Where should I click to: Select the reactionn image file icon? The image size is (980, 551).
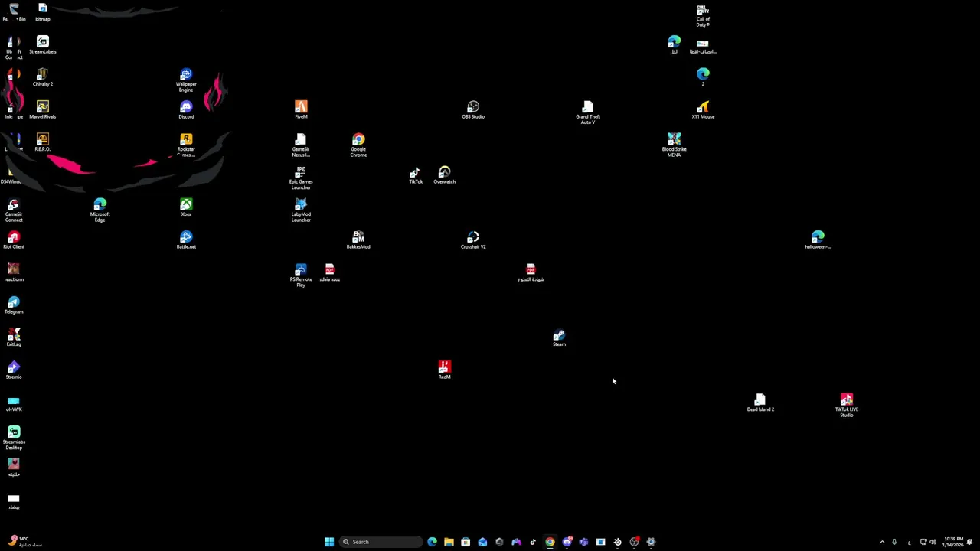point(14,272)
